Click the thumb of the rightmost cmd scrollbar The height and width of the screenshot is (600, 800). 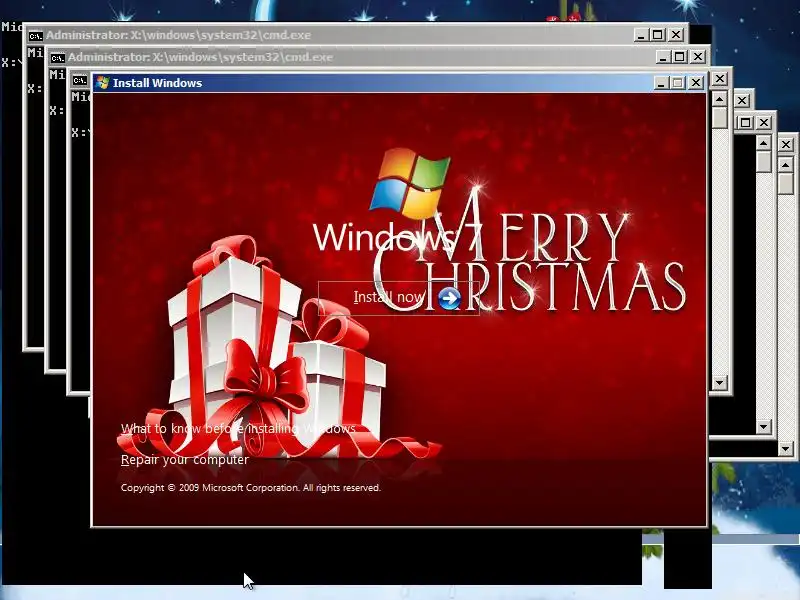click(x=786, y=183)
